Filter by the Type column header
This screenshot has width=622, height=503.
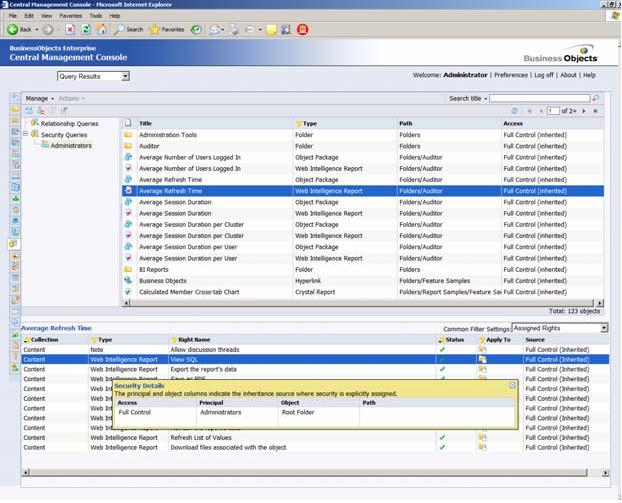(x=310, y=123)
